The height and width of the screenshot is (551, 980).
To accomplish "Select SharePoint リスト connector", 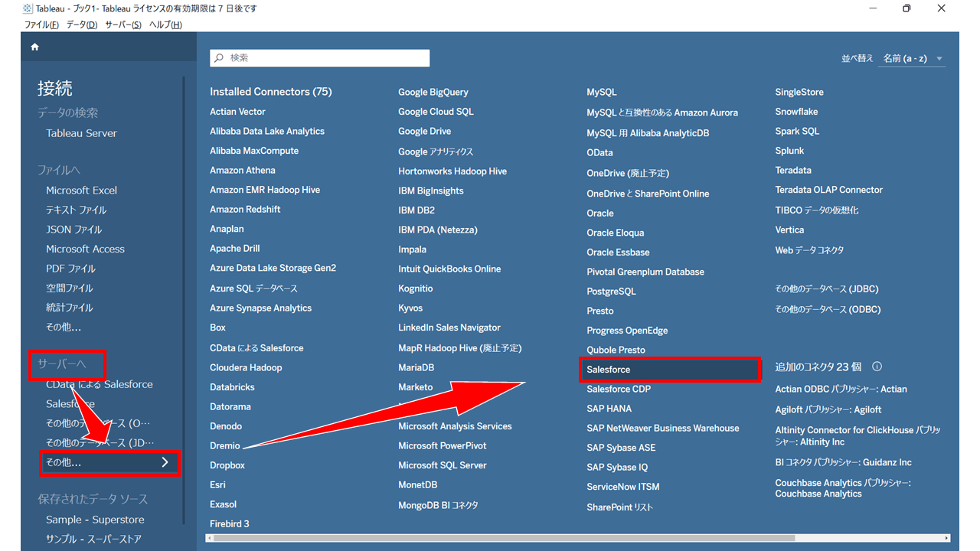I will point(620,507).
